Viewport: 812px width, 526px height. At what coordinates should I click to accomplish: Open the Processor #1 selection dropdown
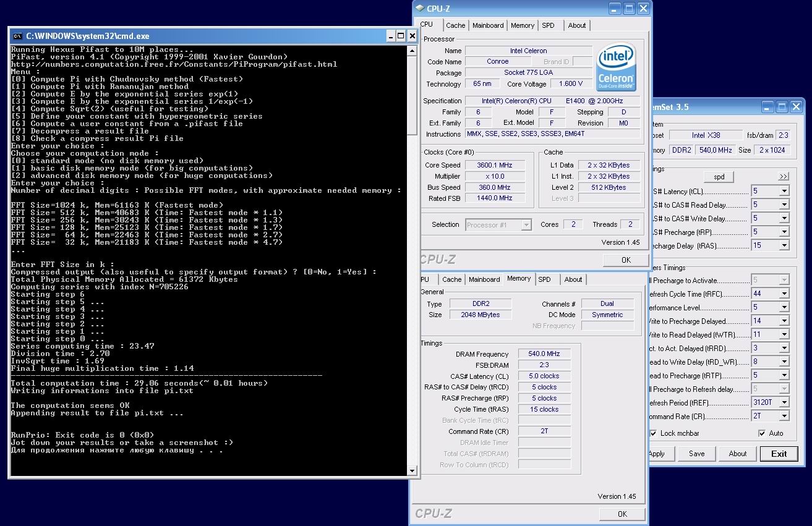pyautogui.click(x=526, y=225)
